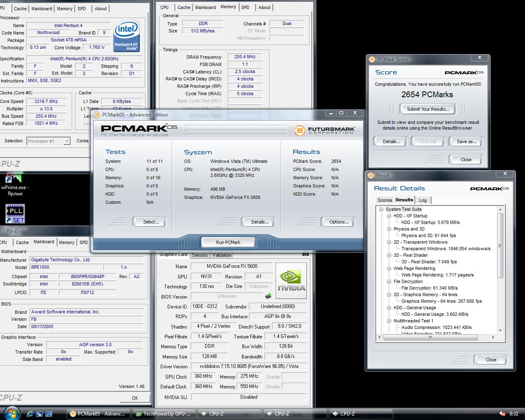Collapse the Physics and 3D node

pos(389,229)
